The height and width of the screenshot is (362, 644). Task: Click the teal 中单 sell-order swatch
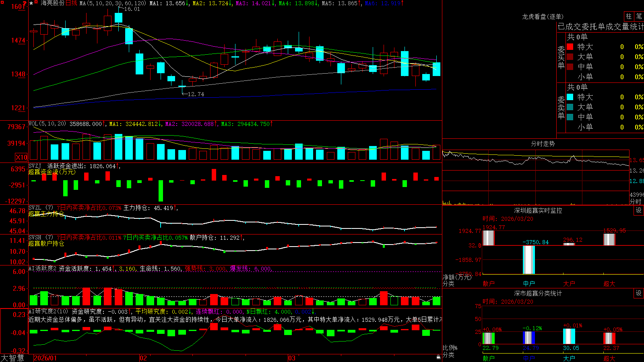570,117
